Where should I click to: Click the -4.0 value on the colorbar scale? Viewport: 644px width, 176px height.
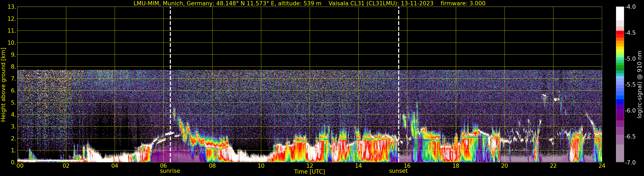[x=631, y=7]
